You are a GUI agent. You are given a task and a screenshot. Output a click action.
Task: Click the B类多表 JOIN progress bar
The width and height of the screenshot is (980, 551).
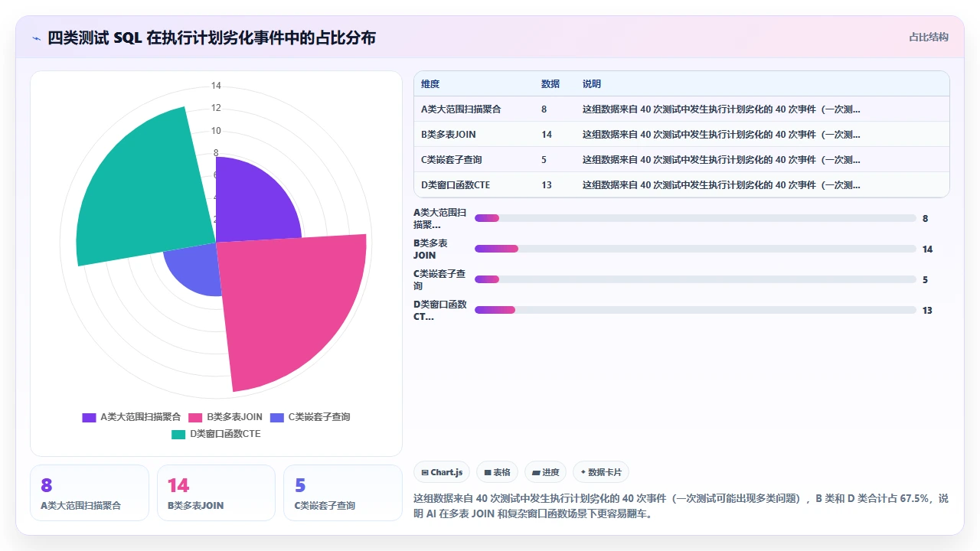(695, 249)
